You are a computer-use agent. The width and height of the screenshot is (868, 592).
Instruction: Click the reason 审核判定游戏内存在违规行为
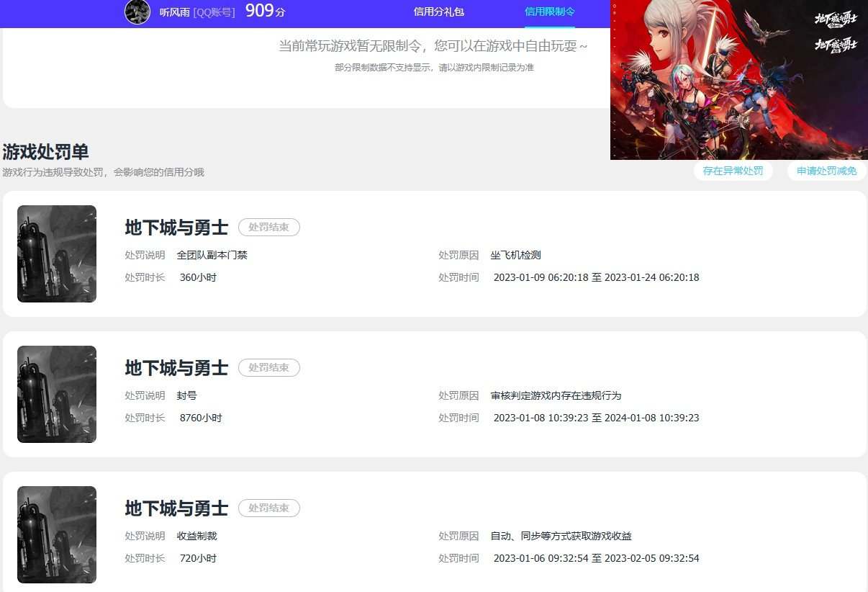click(x=556, y=395)
